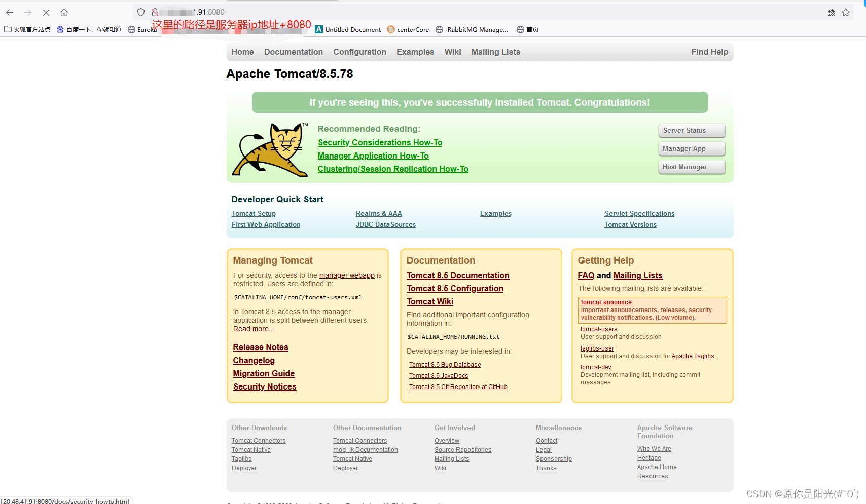Screen dimensions: 866x504
Task: Open the Release Notes link
Action: click(x=261, y=347)
